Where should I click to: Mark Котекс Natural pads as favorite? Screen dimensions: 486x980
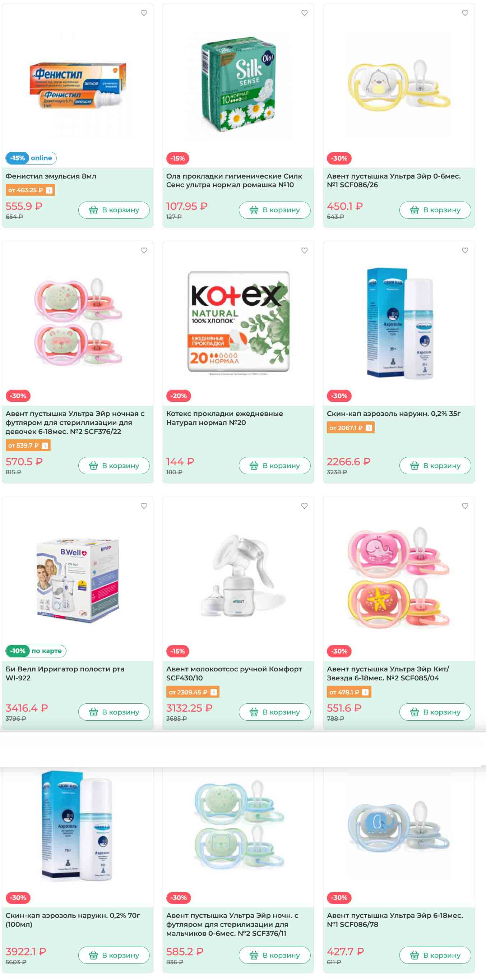pos(304,250)
